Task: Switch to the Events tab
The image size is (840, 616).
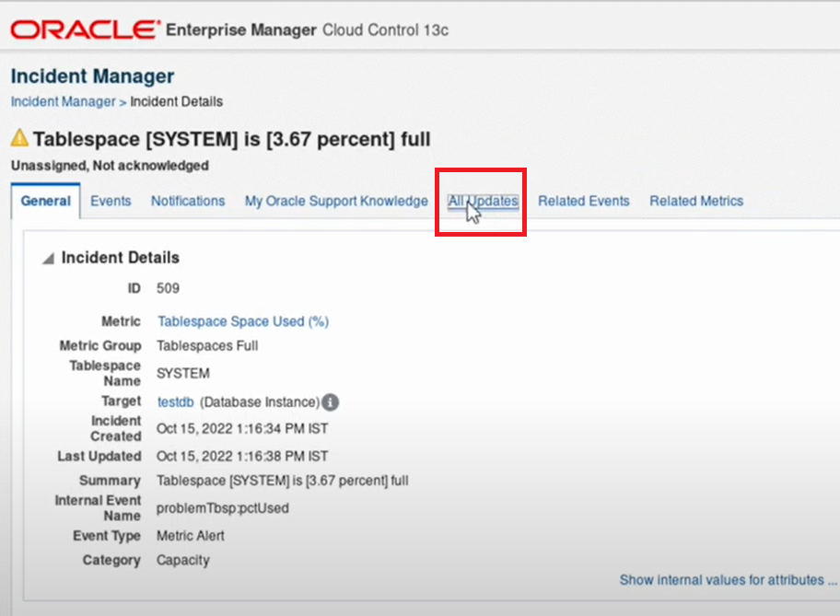Action: pyautogui.click(x=111, y=201)
